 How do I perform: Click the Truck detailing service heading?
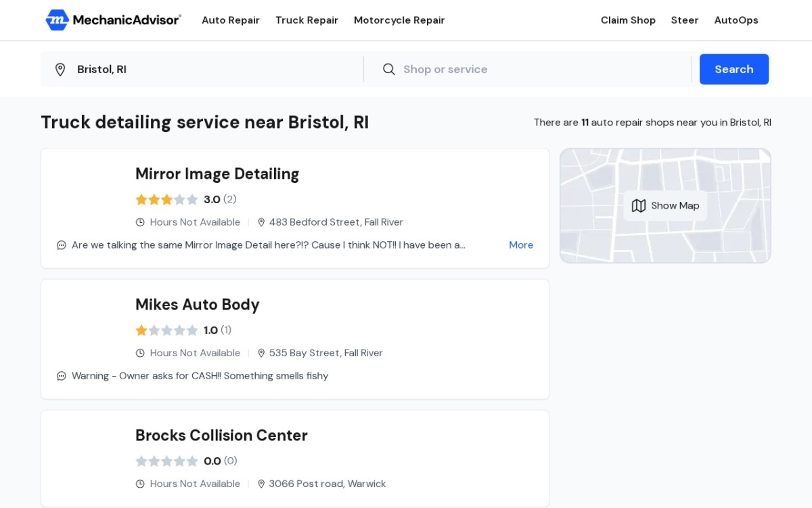[x=205, y=123]
